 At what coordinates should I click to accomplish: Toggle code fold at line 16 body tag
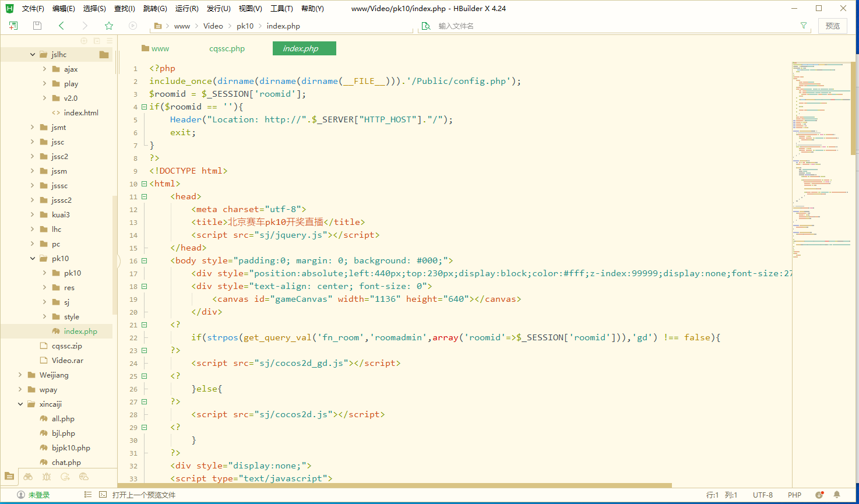144,261
